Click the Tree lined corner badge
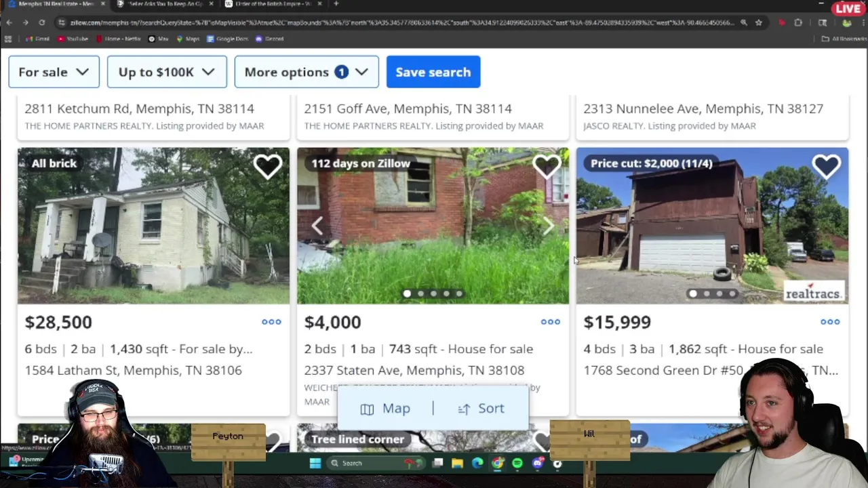The width and height of the screenshot is (868, 488). point(357,439)
